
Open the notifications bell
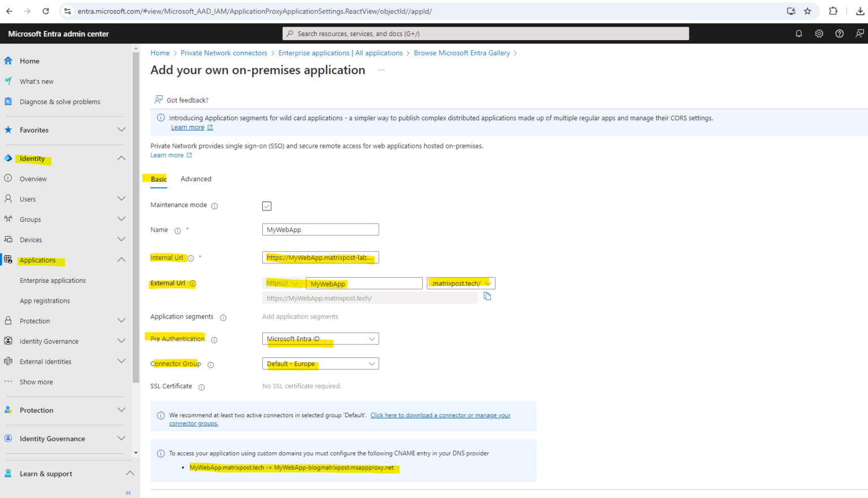[798, 33]
